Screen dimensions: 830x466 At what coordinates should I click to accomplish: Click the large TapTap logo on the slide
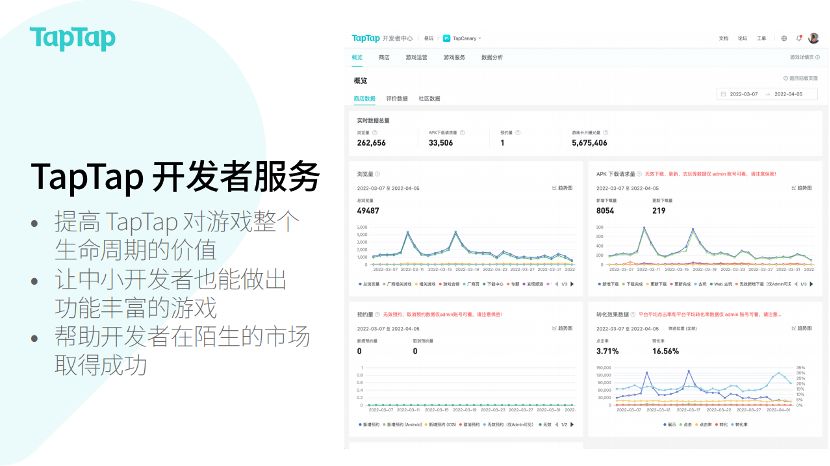tap(73, 38)
